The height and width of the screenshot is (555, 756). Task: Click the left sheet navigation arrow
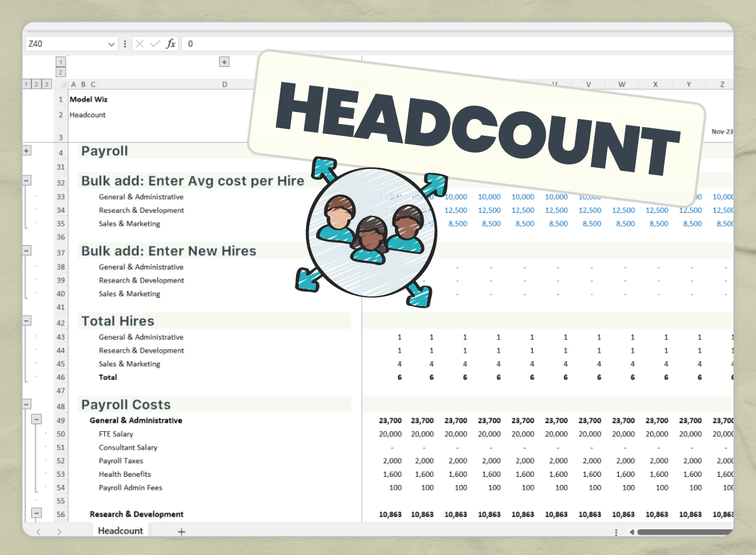point(38,531)
